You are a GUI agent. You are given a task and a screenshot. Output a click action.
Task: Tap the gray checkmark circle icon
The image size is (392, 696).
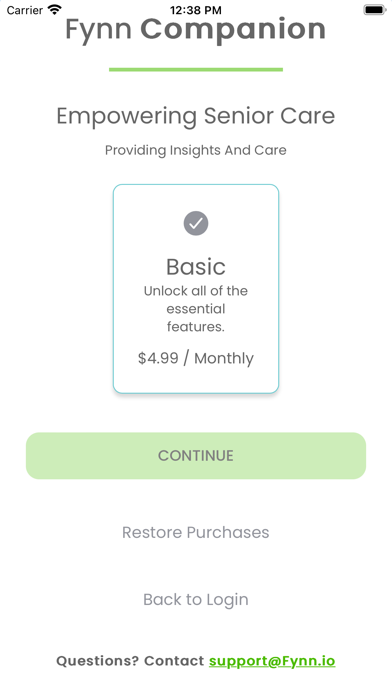[x=196, y=223]
